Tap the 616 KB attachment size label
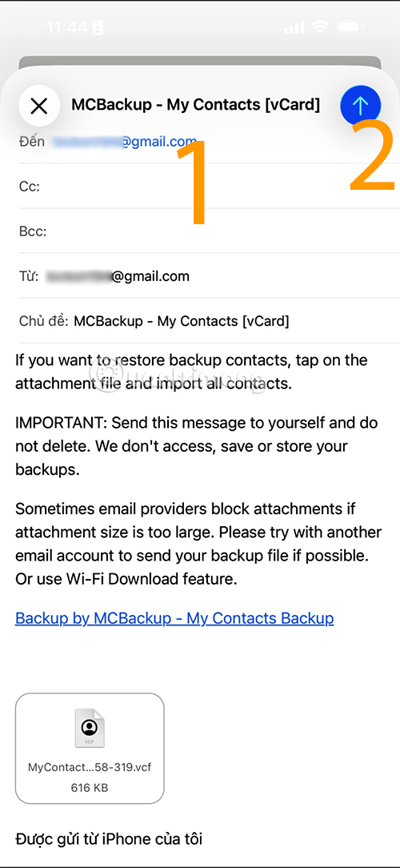 click(90, 788)
